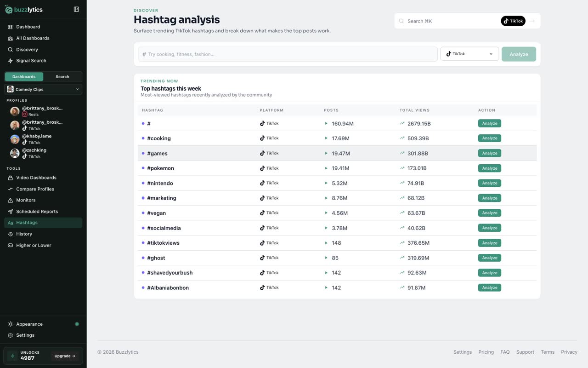Open @zachking profile avatar
The image size is (588, 368).
[15, 153]
